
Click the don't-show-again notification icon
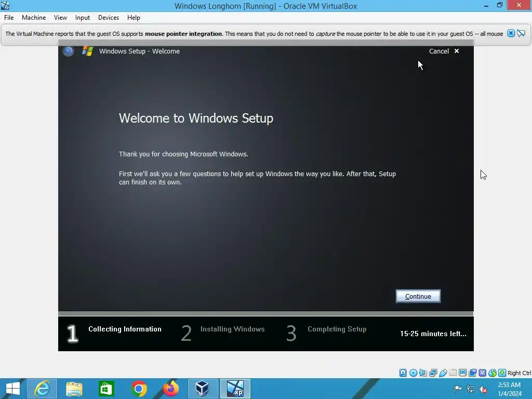tap(521, 33)
